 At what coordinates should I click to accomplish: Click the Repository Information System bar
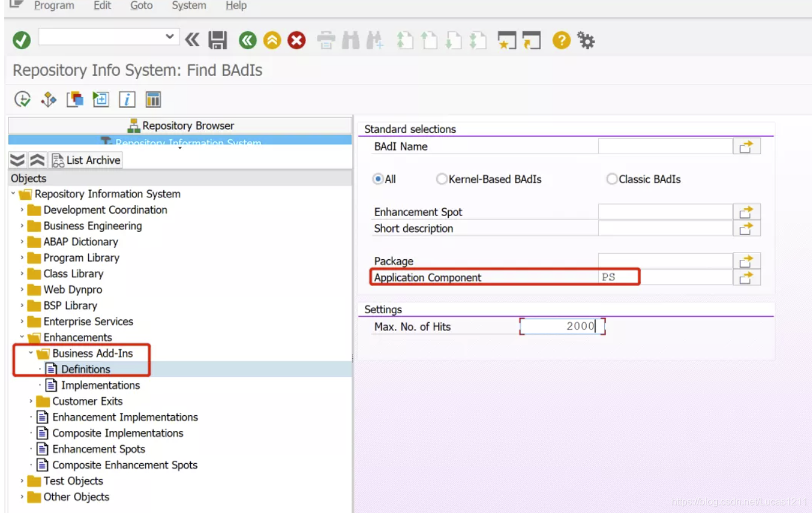[180, 141]
